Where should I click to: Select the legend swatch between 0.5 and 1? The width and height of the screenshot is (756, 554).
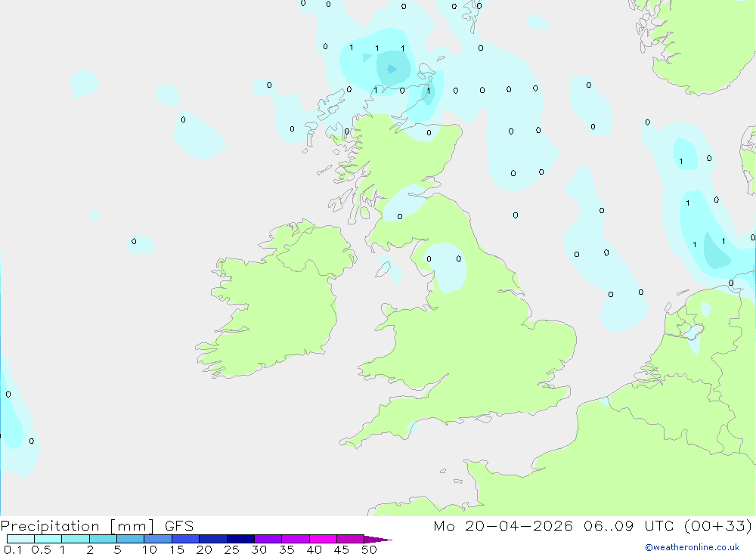tap(48, 539)
